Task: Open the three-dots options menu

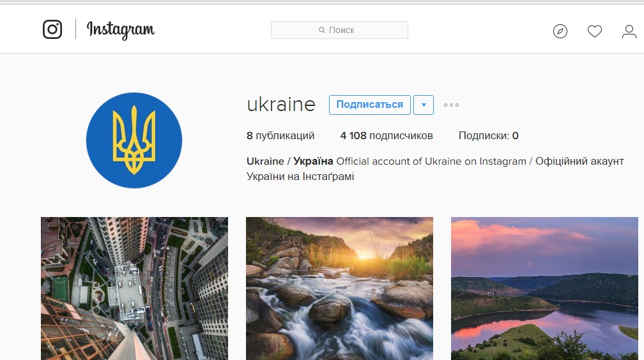Action: [x=451, y=105]
